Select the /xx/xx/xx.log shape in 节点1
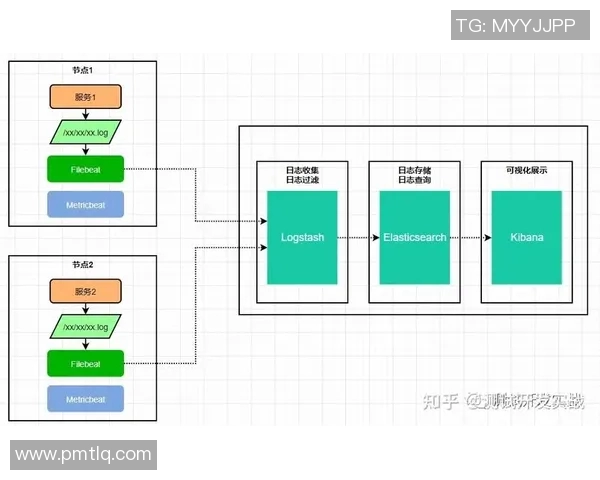The height and width of the screenshot is (480, 600). pyautogui.click(x=86, y=132)
